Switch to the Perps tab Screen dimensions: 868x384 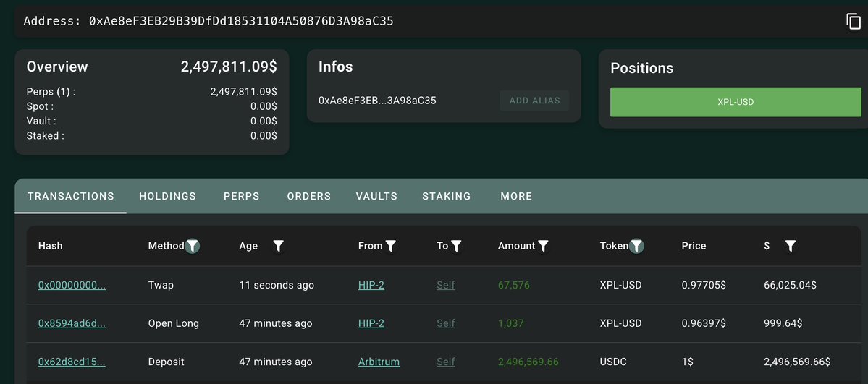(x=241, y=196)
